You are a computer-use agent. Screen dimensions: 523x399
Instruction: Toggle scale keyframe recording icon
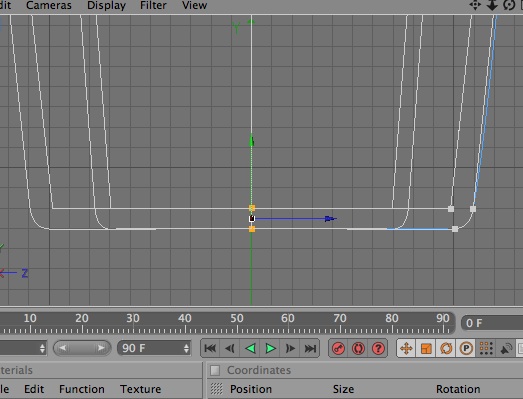(x=426, y=349)
